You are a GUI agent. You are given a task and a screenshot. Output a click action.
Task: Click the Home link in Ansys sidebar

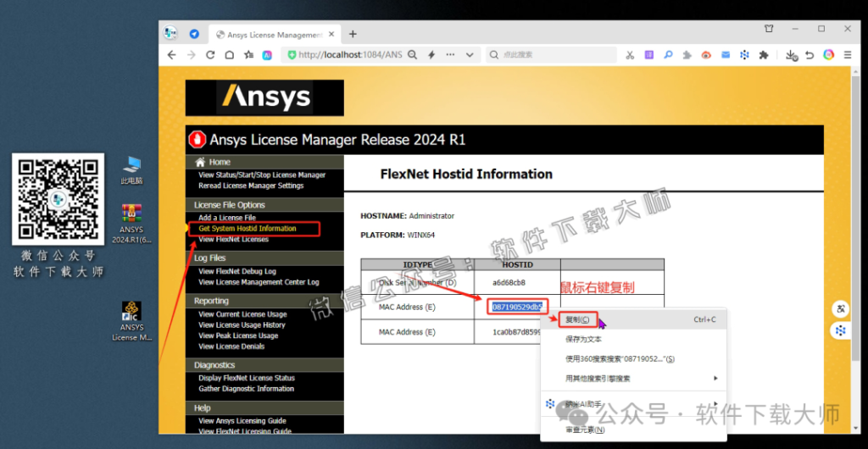point(220,162)
